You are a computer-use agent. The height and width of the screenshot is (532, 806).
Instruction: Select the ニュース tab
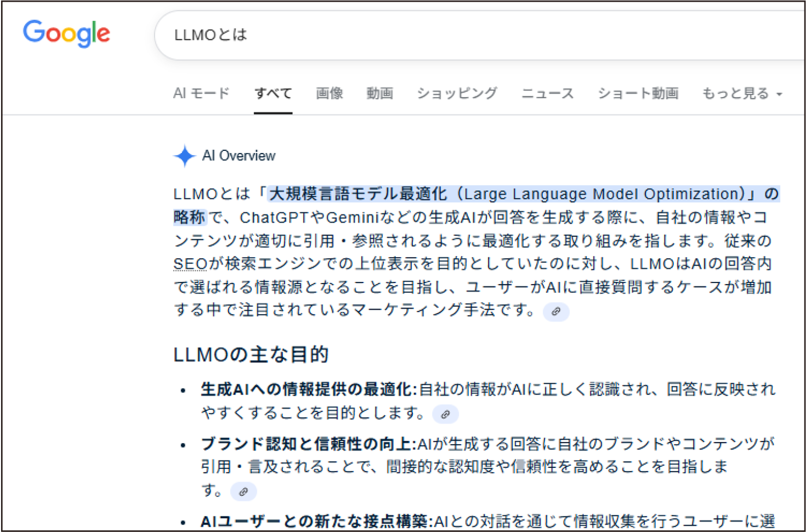click(x=547, y=94)
